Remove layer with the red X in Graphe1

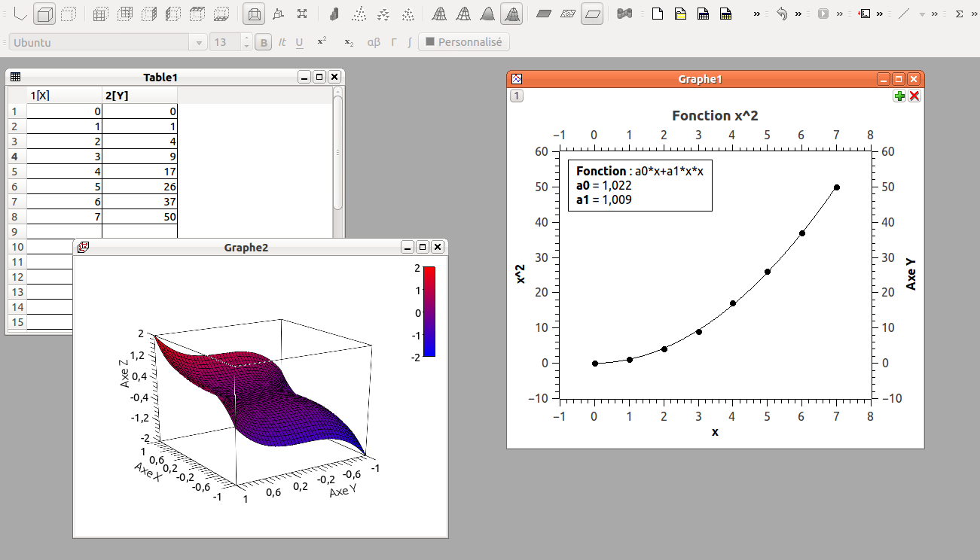coord(914,96)
